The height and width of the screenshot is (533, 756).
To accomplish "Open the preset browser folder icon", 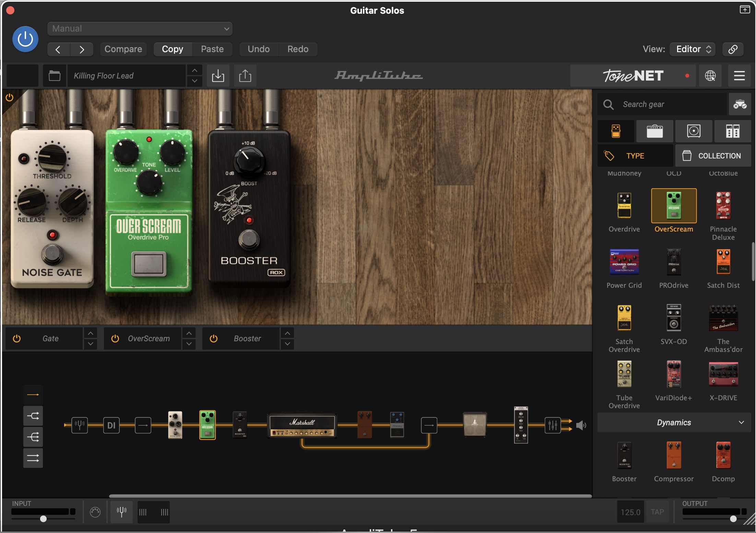I will click(x=55, y=75).
